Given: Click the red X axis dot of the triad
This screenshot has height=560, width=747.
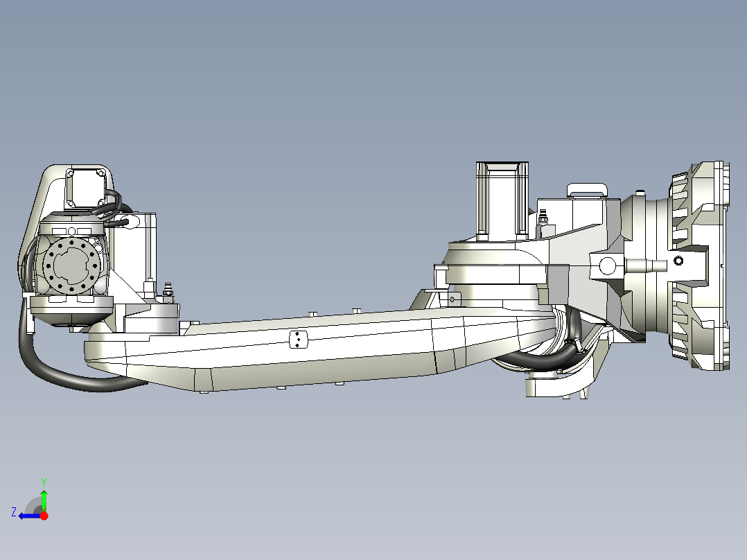Looking at the screenshot, I should point(44,516).
